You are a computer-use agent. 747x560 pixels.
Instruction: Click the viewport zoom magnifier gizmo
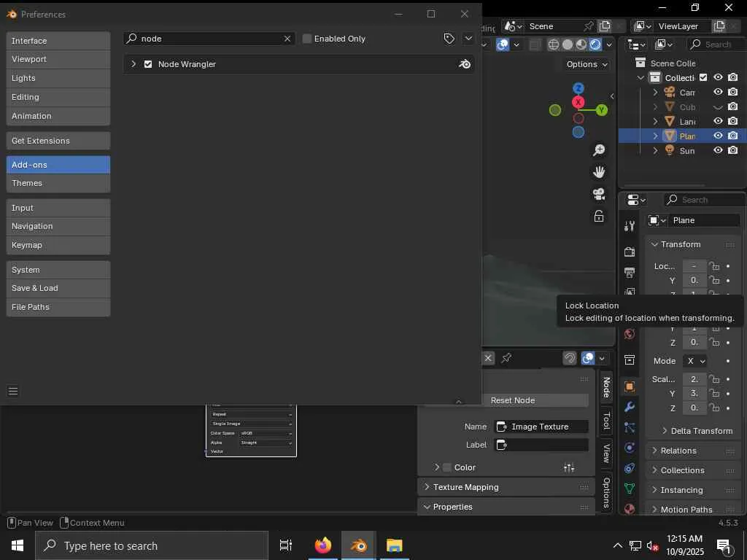click(599, 150)
